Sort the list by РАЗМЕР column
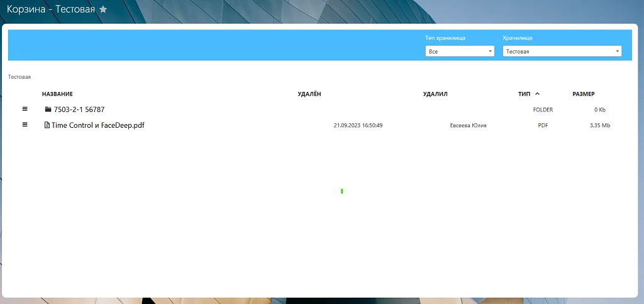 (x=584, y=94)
